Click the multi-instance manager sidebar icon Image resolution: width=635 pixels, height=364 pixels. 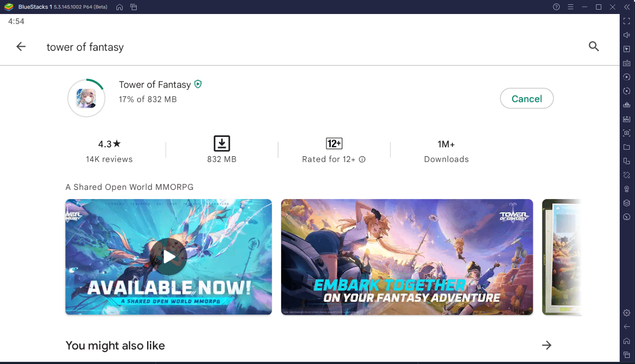pos(627,161)
